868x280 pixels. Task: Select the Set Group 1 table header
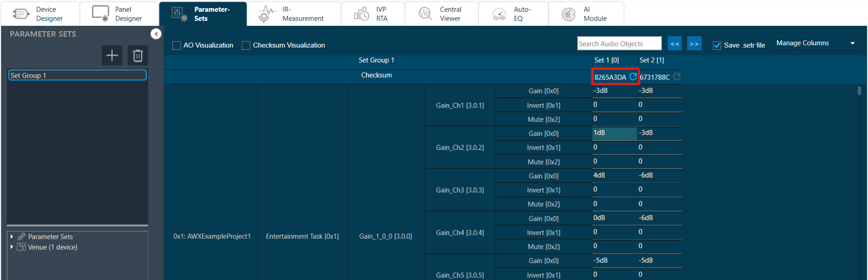(376, 60)
